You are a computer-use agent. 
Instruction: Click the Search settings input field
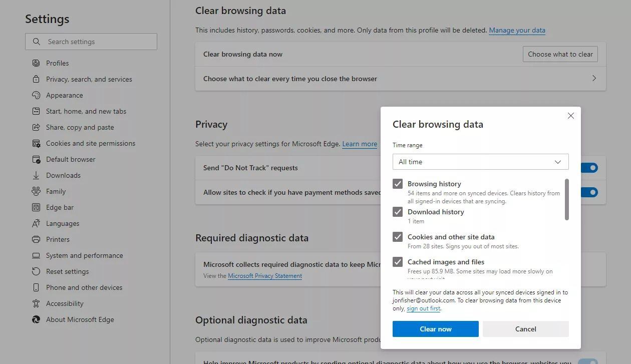[91, 42]
